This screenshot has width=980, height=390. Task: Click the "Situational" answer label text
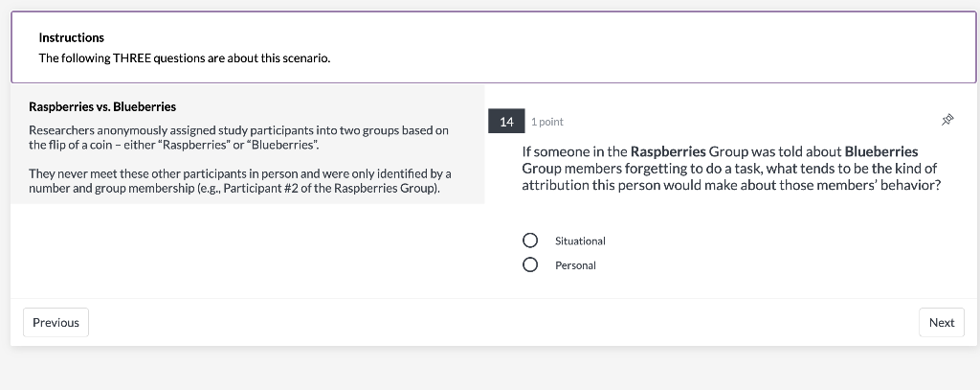580,241
